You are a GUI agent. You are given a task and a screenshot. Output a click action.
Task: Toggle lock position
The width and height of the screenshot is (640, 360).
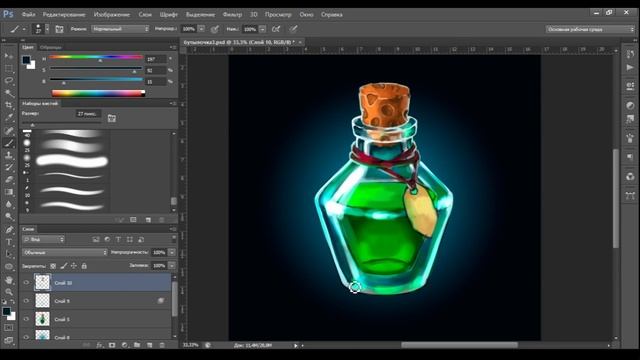pyautogui.click(x=74, y=266)
